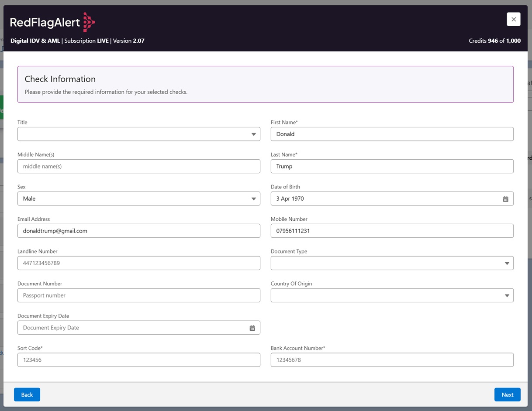The width and height of the screenshot is (532, 411).
Task: Click the Bank Account Number field
Action: (x=392, y=360)
